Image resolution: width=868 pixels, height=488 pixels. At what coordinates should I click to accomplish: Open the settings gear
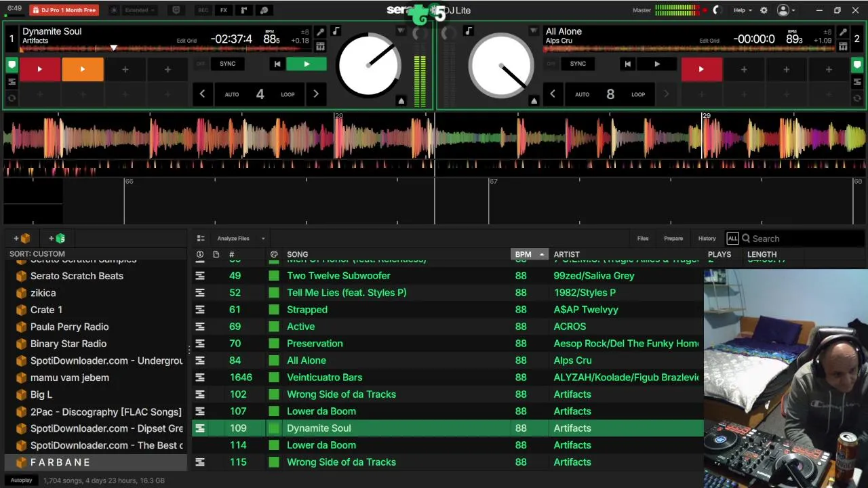click(x=764, y=10)
